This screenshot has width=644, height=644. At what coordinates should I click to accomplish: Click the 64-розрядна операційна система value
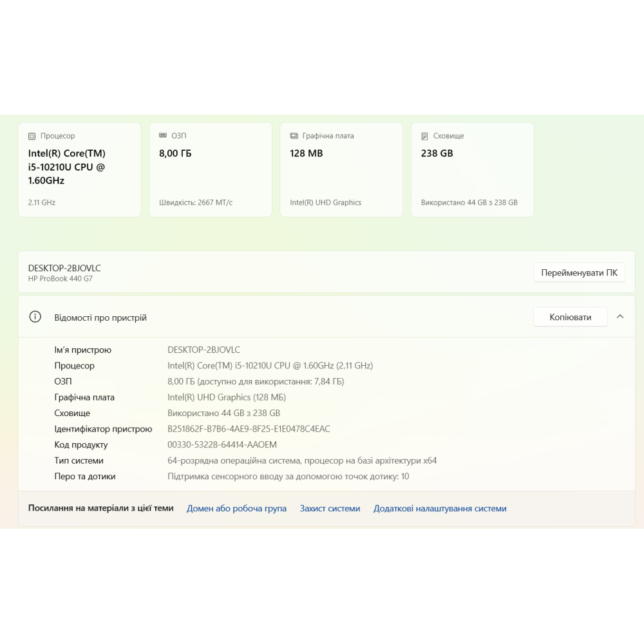(x=302, y=460)
